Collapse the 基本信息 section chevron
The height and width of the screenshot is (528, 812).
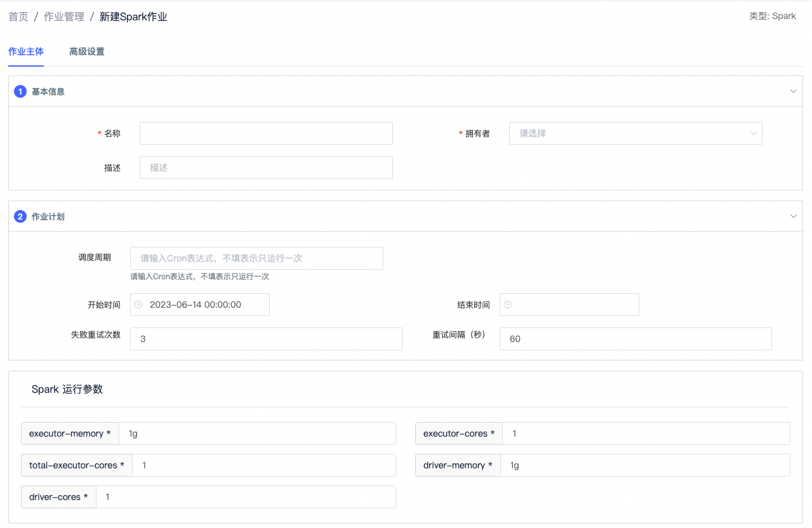point(793,91)
